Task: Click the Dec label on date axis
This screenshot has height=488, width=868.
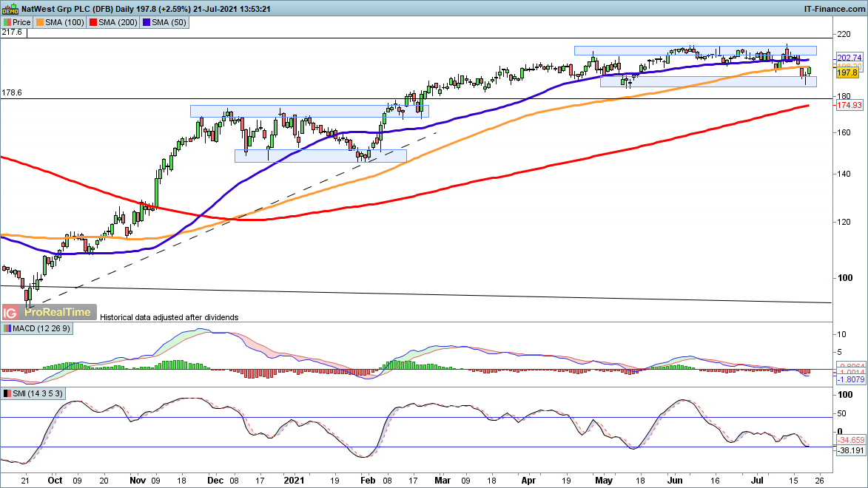Action: click(x=215, y=481)
